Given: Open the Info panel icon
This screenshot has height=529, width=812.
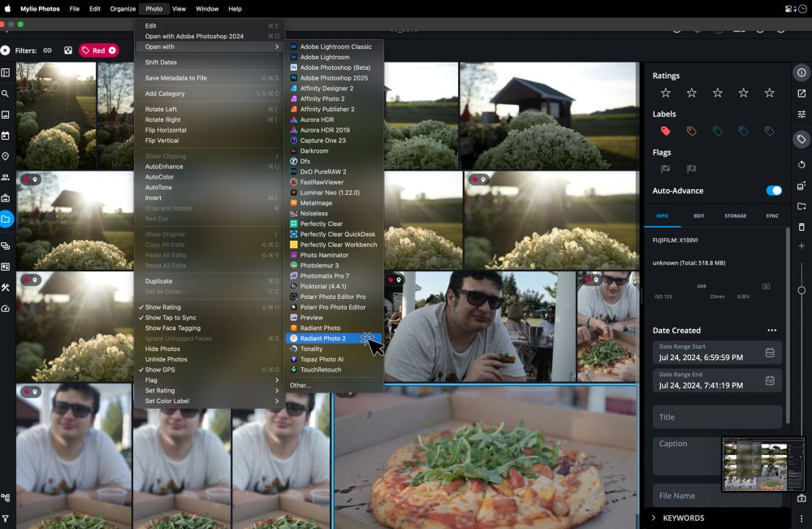Looking at the screenshot, I should 801,72.
